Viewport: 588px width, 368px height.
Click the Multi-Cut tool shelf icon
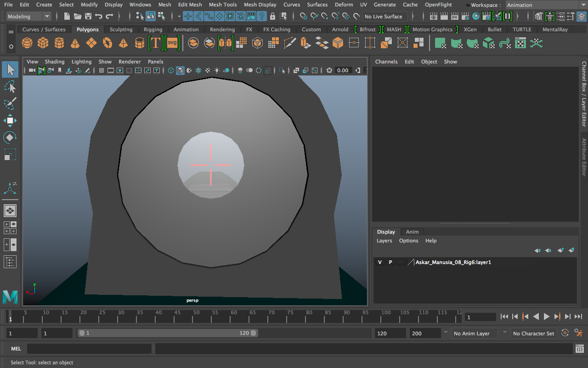click(x=290, y=43)
